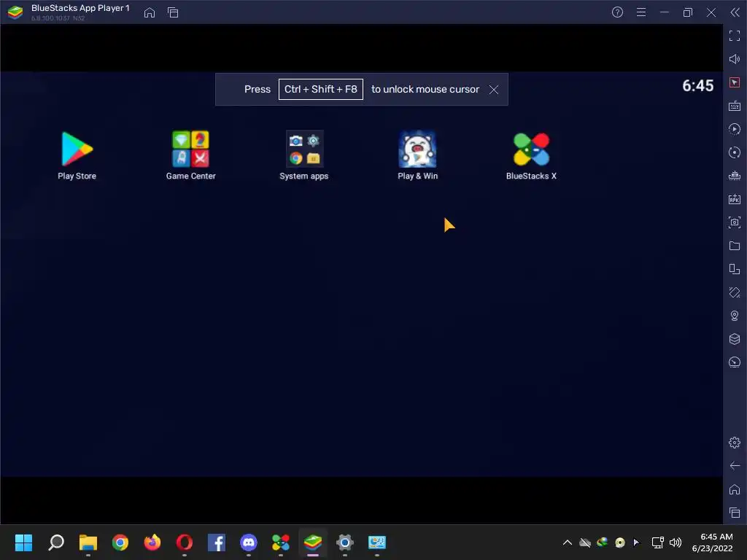The height and width of the screenshot is (560, 747).
Task: Open recent apps icon at sidebar bottom
Action: tap(735, 513)
